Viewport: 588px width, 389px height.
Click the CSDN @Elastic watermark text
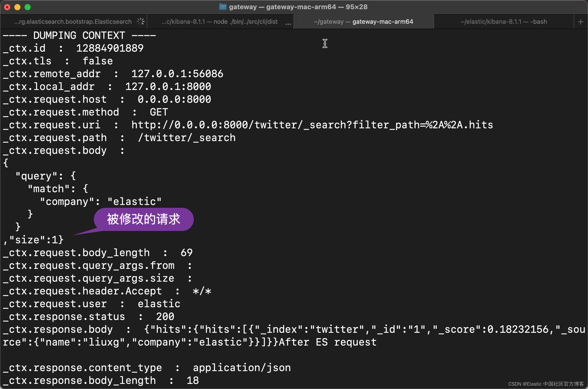click(x=546, y=384)
